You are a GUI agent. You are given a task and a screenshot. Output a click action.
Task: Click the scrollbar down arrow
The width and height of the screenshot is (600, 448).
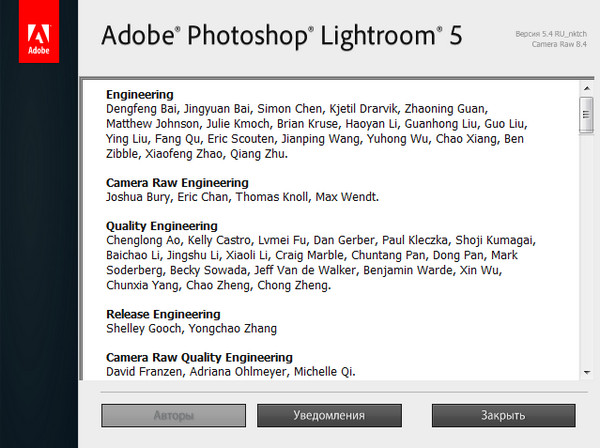[x=586, y=373]
